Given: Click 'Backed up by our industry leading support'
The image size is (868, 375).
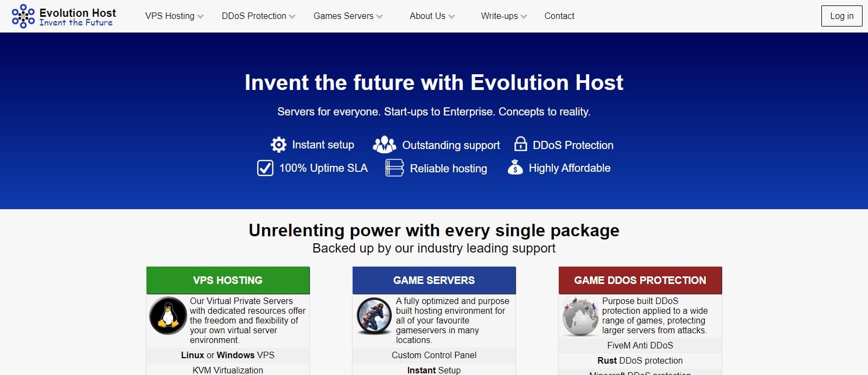Looking at the screenshot, I should coord(434,248).
